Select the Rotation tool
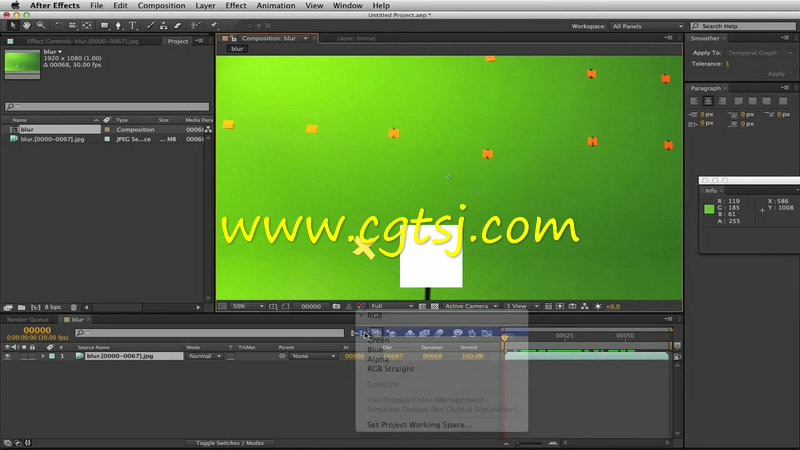This screenshot has height=450, width=800. [59, 25]
